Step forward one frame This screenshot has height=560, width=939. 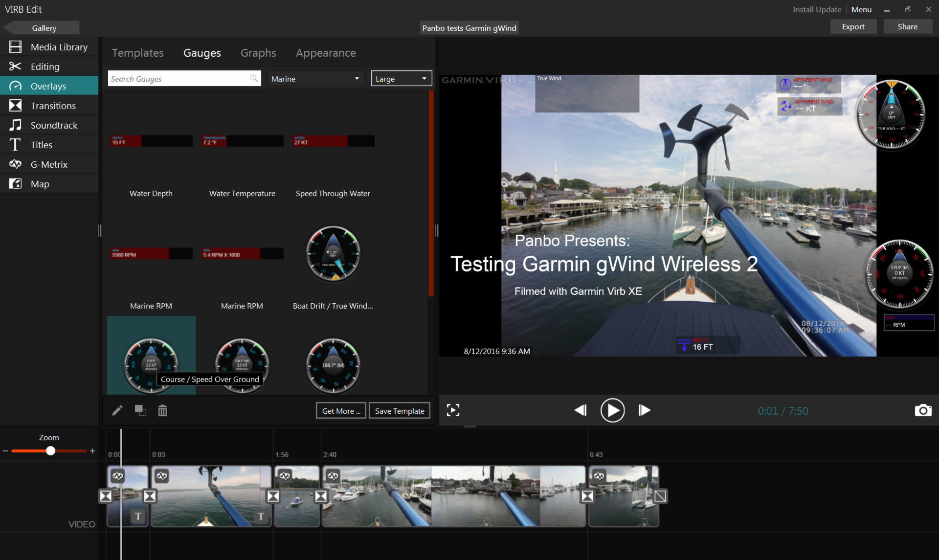645,410
